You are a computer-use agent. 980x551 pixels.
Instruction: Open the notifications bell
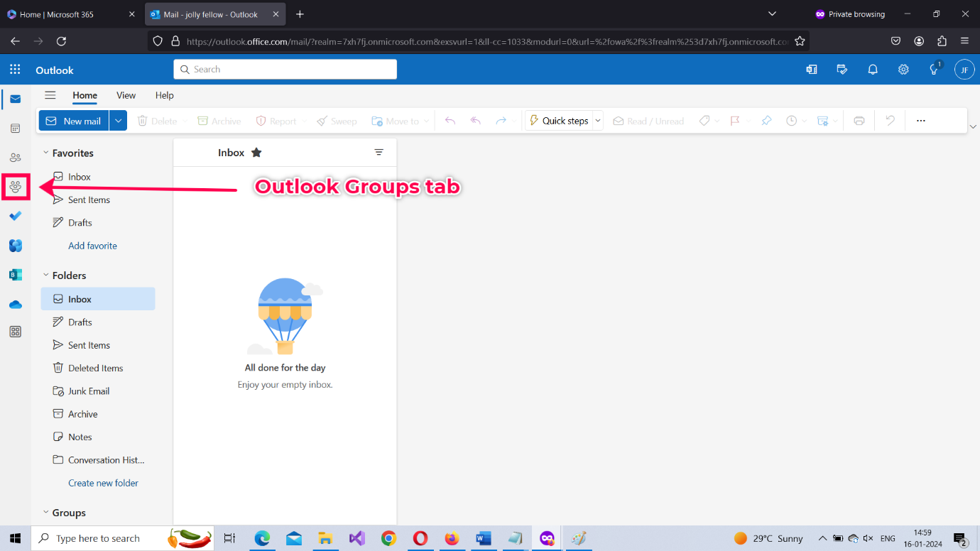pyautogui.click(x=873, y=70)
